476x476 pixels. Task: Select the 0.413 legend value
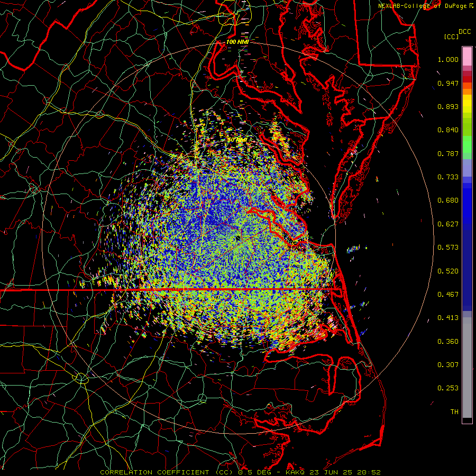tap(448, 318)
